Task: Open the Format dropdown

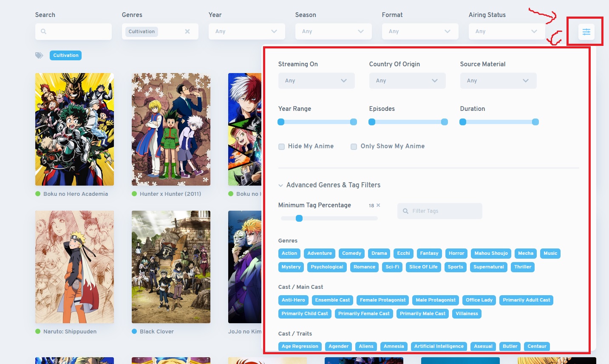Action: (x=420, y=31)
